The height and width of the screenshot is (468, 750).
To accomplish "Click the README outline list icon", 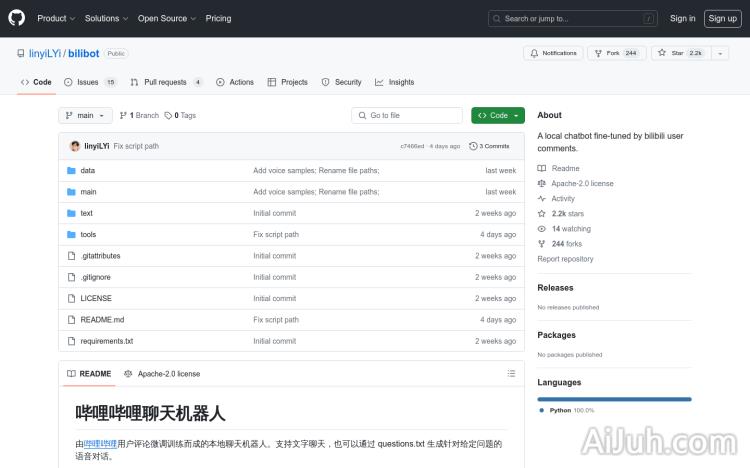I will [x=511, y=373].
